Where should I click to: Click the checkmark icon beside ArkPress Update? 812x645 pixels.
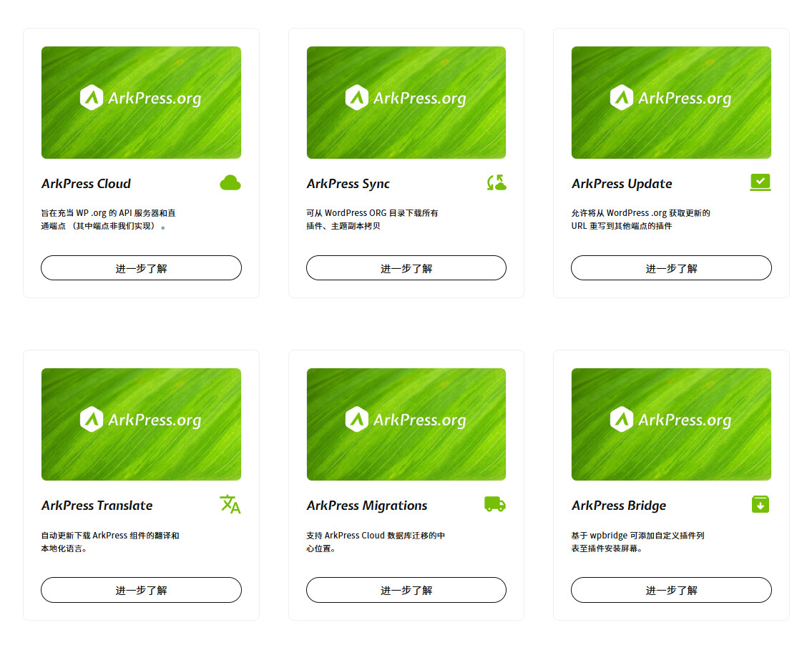(760, 182)
